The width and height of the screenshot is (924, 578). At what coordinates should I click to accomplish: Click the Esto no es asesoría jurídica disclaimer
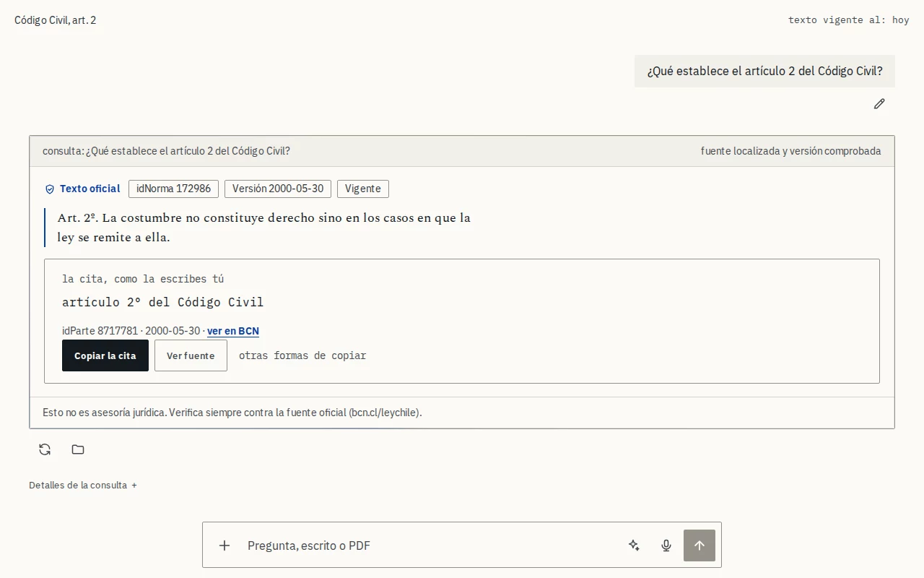(232, 413)
